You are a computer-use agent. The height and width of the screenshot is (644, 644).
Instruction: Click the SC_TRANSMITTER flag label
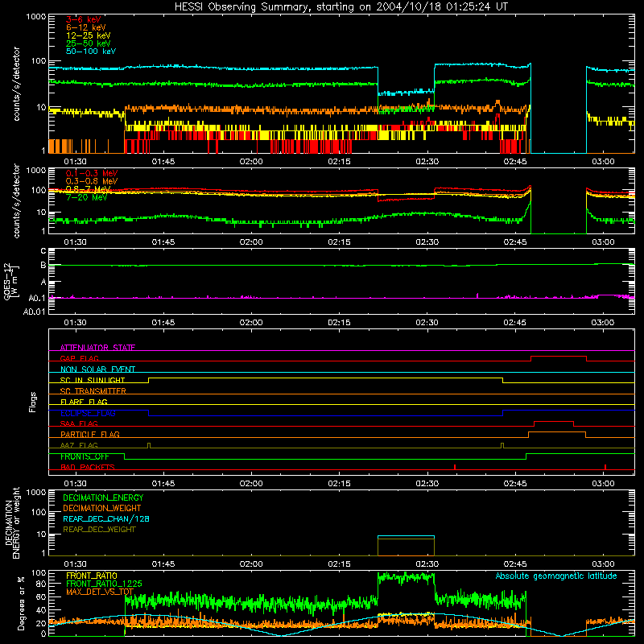(x=93, y=390)
